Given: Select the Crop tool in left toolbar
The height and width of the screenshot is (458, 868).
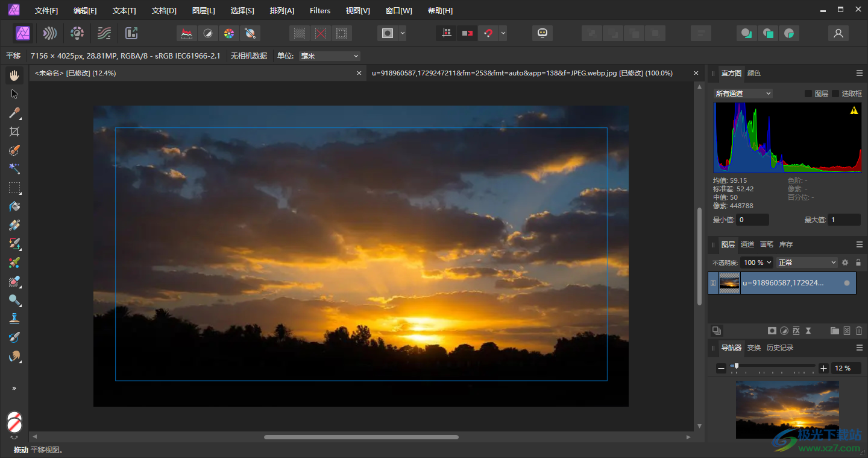Looking at the screenshot, I should (14, 132).
